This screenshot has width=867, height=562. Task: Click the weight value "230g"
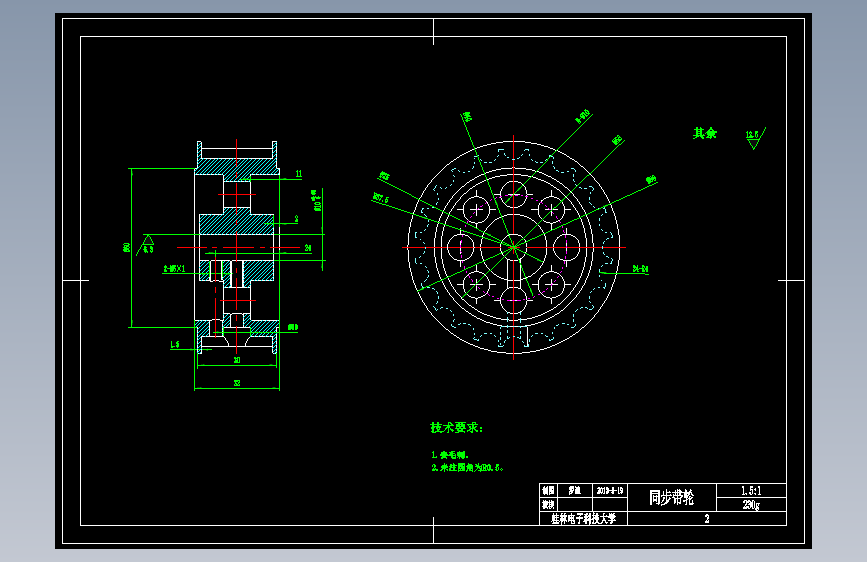click(x=751, y=504)
